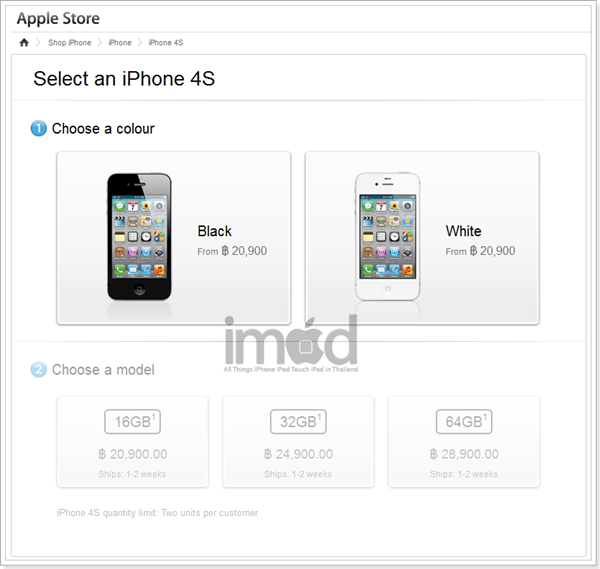Click the step 2 number badge
600x569 pixels.
[x=39, y=369]
